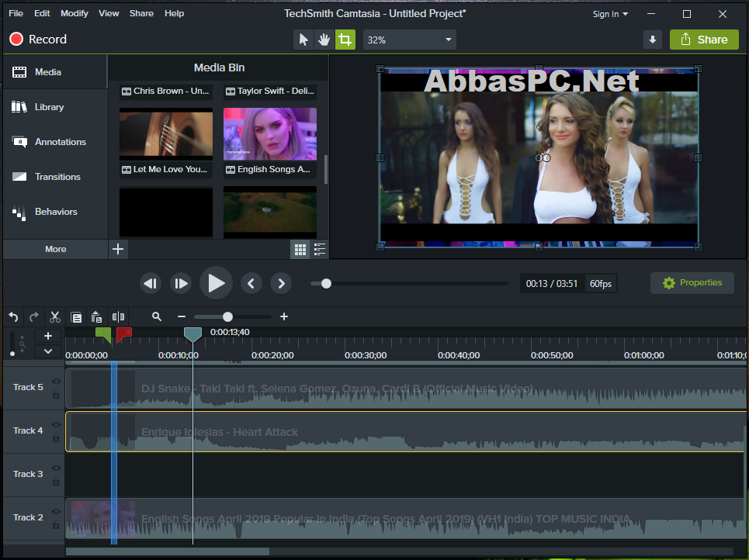Open the Modify menu
This screenshot has width=749, height=560.
coord(74,13)
